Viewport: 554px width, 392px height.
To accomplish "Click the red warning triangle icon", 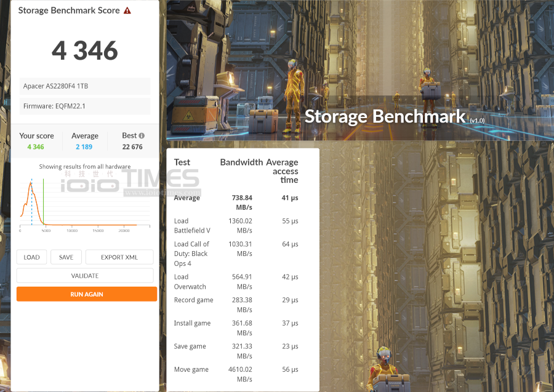I will coord(127,10).
